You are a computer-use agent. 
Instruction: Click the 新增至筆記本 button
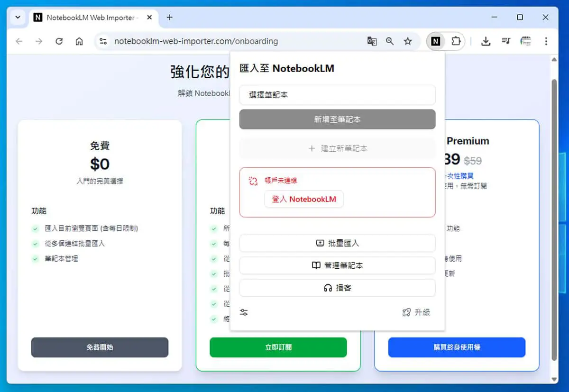(x=337, y=119)
